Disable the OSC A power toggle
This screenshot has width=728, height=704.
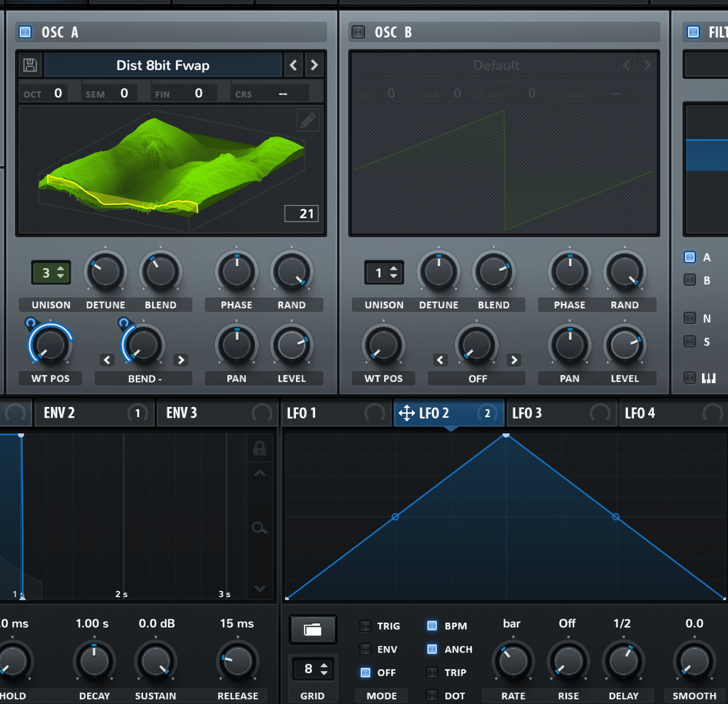click(25, 32)
